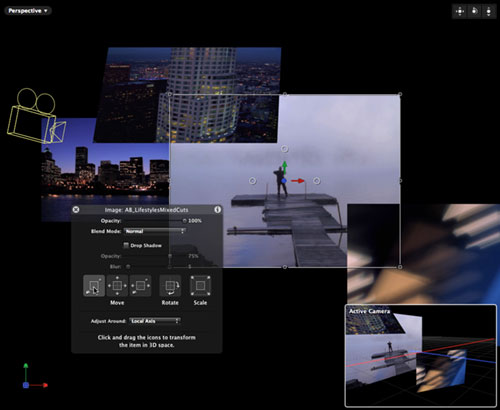The height and width of the screenshot is (410, 500).
Task: Open the HUD's info inspector icon
Action: pos(217,209)
